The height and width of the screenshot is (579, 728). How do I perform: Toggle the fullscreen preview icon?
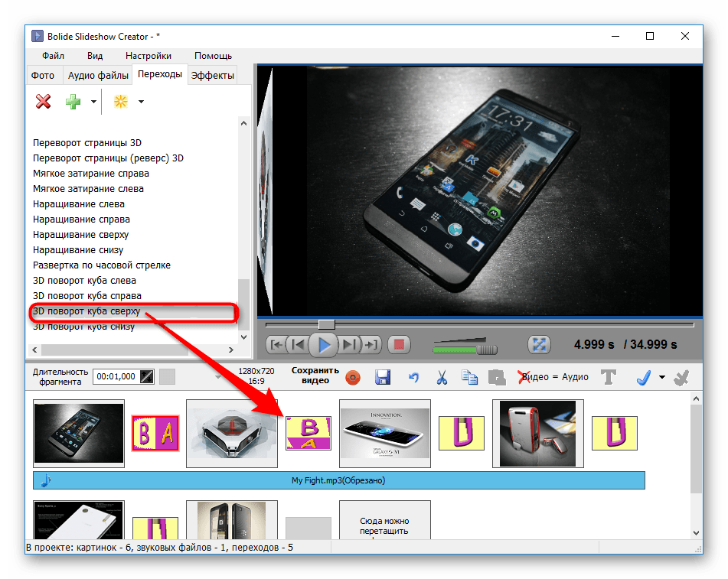[x=539, y=345]
